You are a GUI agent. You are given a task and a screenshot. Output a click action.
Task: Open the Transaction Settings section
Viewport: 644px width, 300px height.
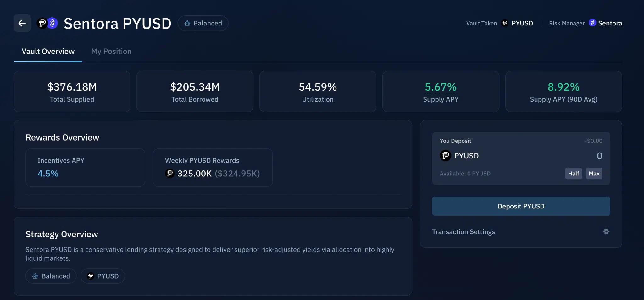[463, 231]
